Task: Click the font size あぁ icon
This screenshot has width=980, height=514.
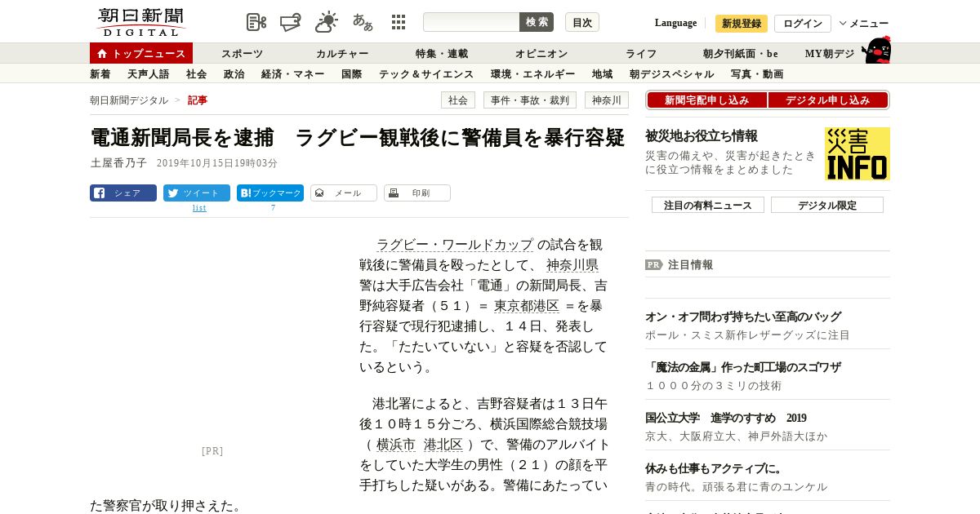Action: pyautogui.click(x=363, y=22)
